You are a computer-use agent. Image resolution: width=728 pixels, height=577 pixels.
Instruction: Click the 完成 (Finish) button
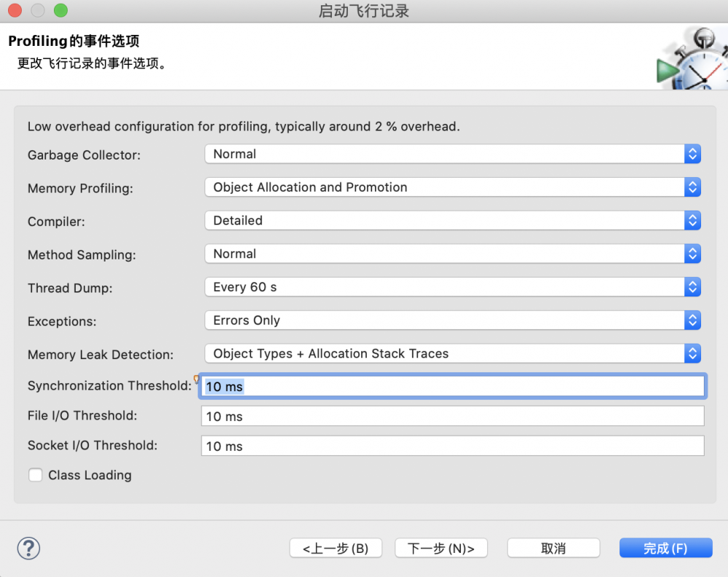(x=665, y=547)
